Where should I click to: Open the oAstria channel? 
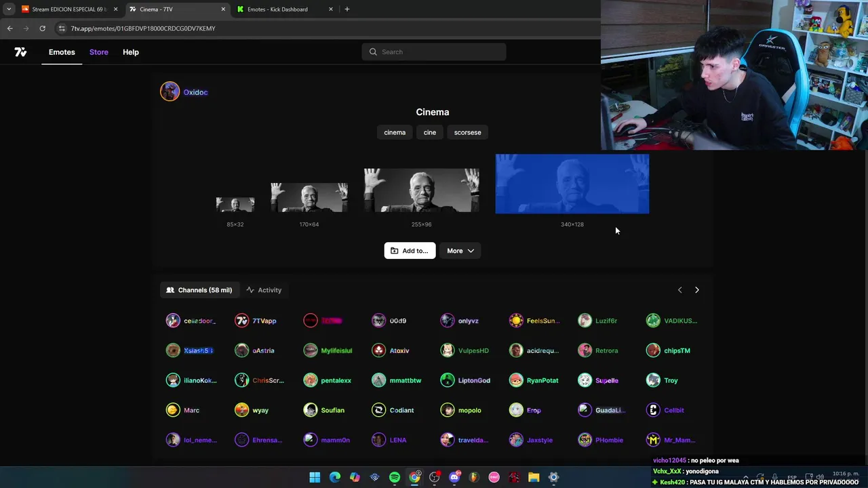coord(255,350)
